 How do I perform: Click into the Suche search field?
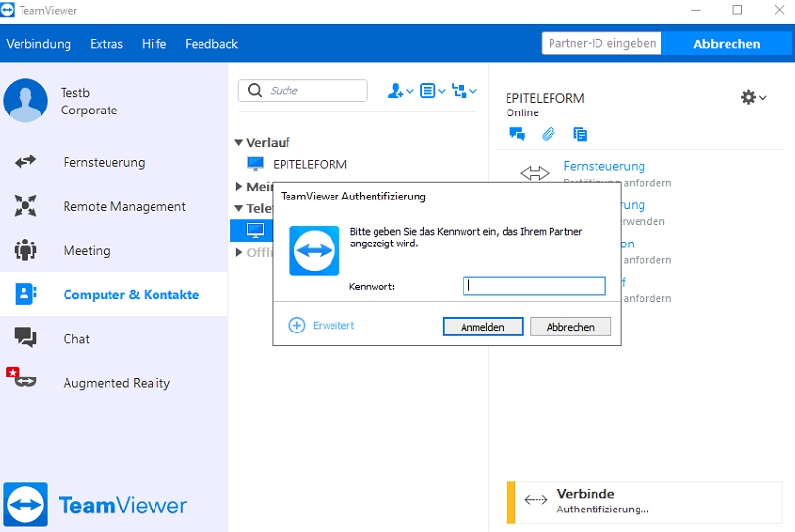click(302, 90)
